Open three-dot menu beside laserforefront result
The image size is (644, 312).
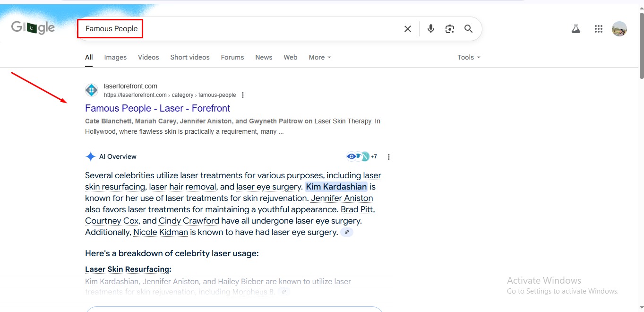243,95
